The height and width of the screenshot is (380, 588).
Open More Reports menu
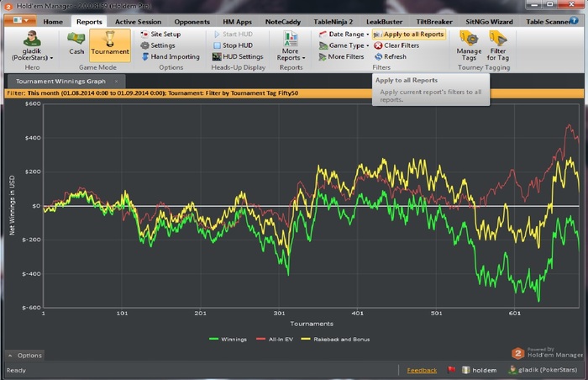(x=291, y=45)
